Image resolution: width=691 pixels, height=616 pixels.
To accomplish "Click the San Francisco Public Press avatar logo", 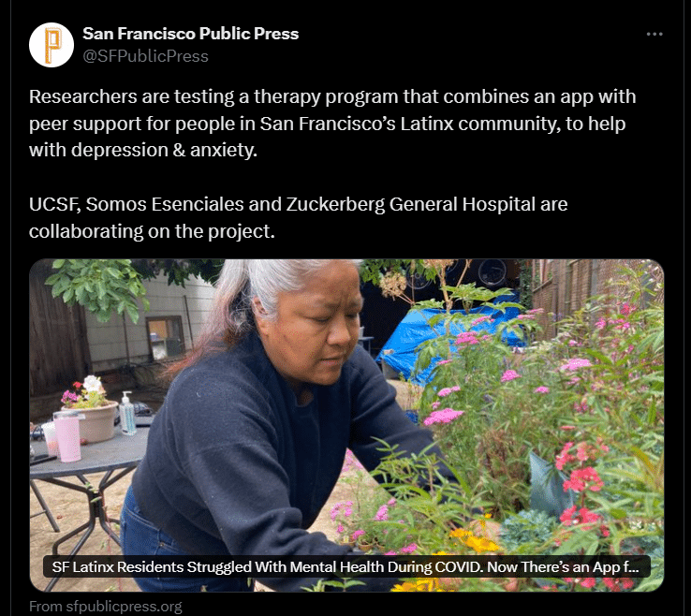I will coord(51,45).
